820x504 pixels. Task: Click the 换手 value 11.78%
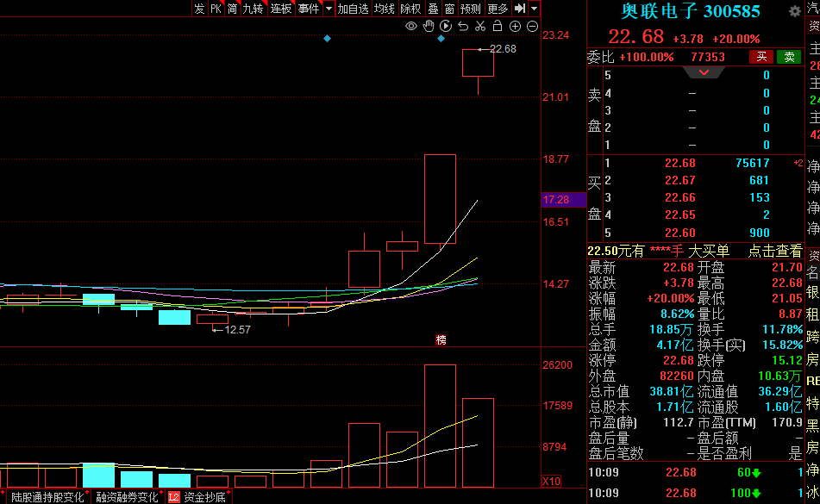[x=782, y=329]
